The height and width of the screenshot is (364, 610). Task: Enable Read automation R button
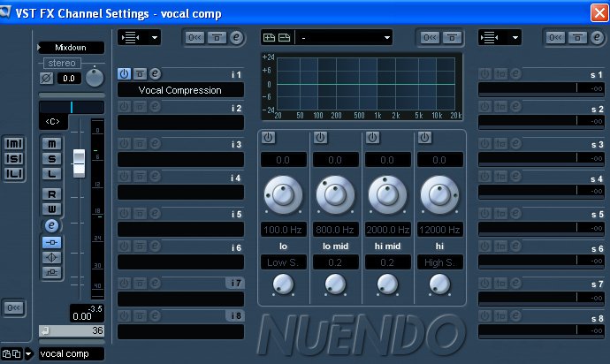(52, 194)
